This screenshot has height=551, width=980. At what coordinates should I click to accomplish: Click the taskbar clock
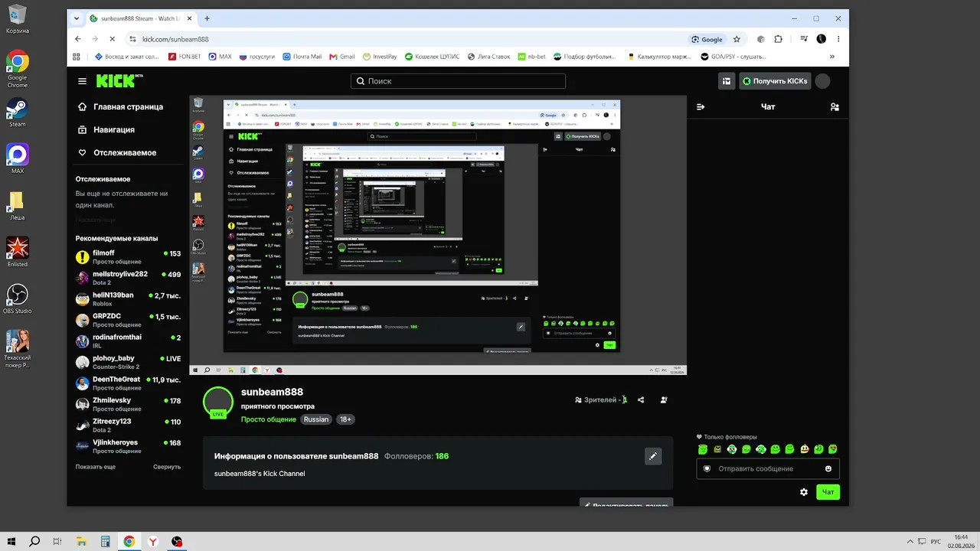(x=962, y=542)
